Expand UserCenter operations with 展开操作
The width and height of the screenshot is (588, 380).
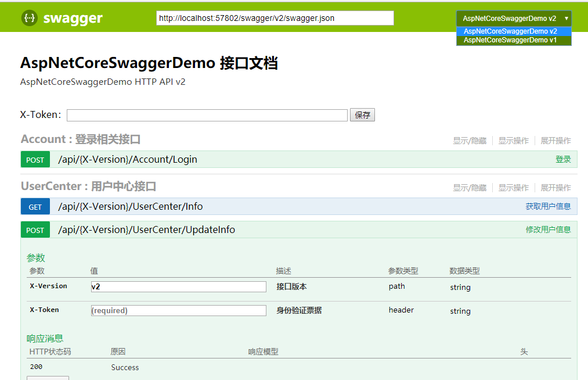tap(555, 188)
